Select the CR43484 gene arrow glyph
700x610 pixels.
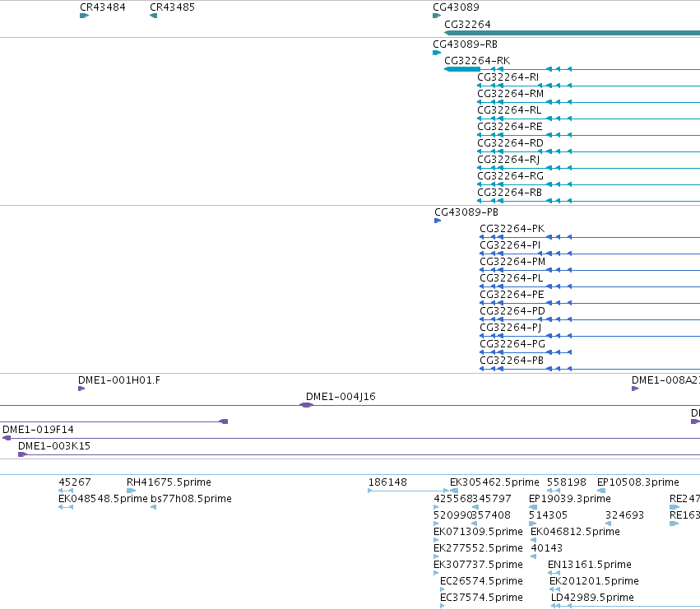pos(85,16)
